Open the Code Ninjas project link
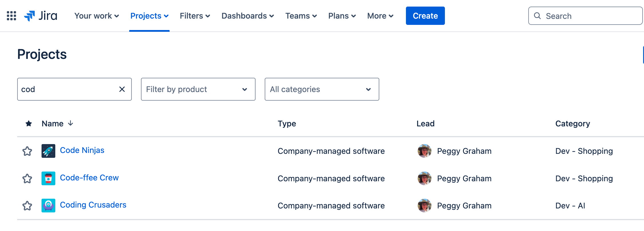Viewport: 644px width, 231px height. 82,150
